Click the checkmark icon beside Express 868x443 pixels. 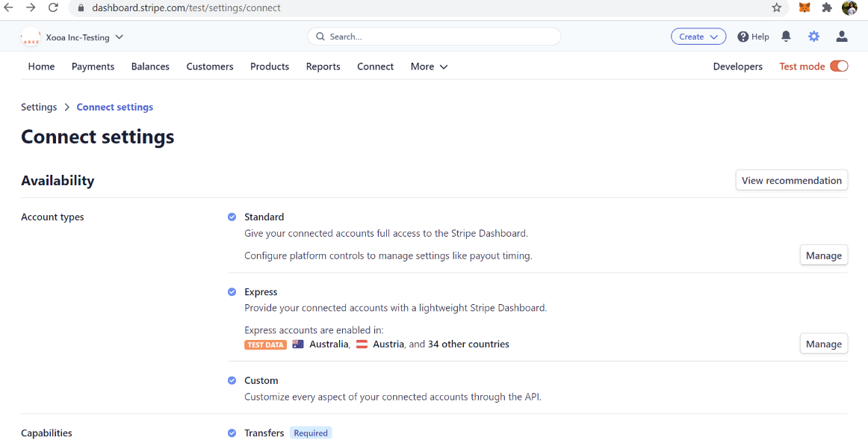(232, 292)
